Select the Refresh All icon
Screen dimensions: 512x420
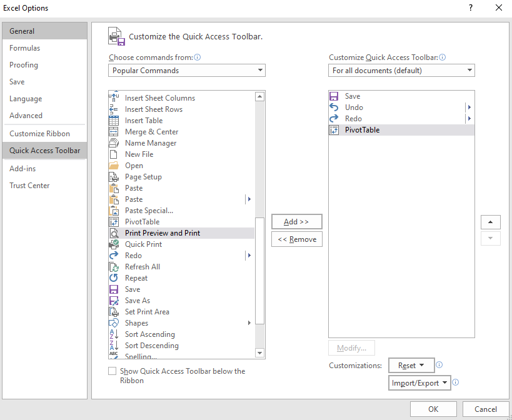point(114,267)
